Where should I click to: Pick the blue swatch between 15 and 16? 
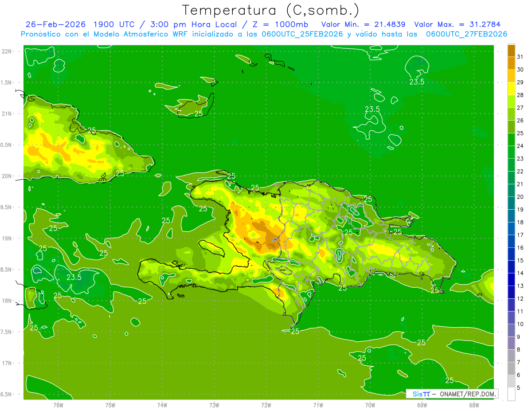pos(511,254)
